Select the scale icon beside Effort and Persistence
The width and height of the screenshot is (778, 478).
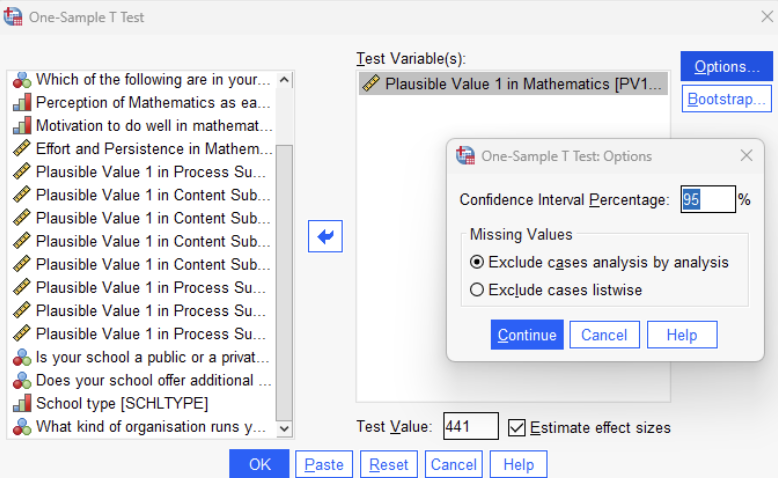coord(21,148)
